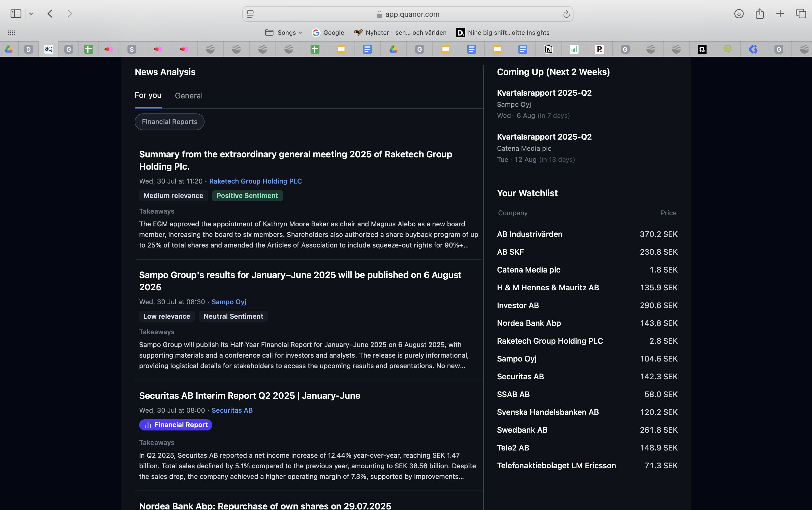Select the 'General' news tab
The width and height of the screenshot is (812, 510).
click(x=189, y=96)
